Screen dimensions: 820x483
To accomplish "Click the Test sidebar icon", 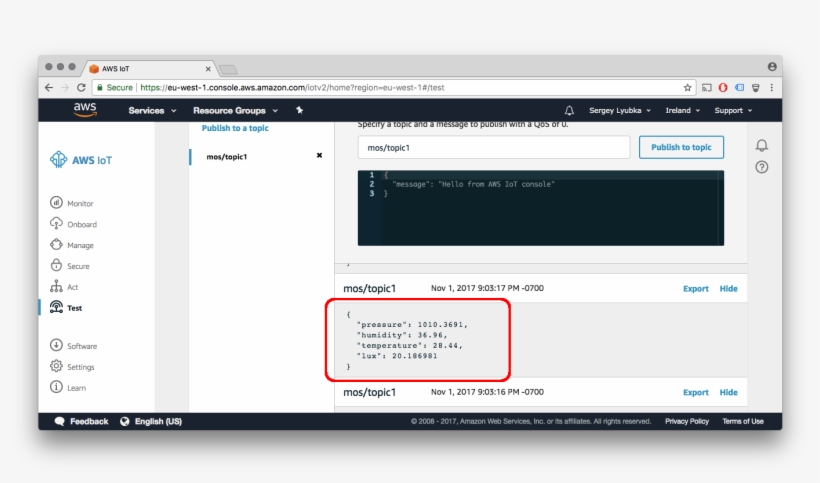I will click(56, 307).
